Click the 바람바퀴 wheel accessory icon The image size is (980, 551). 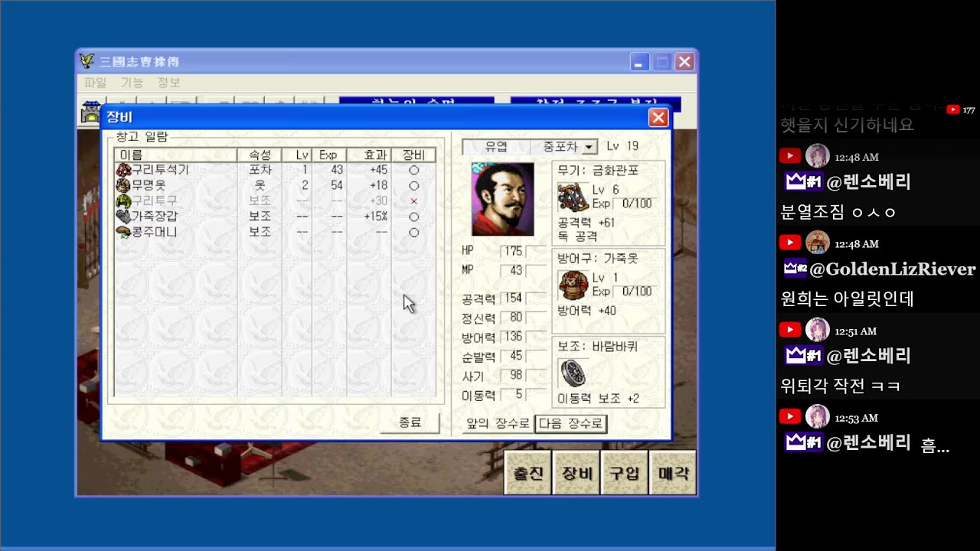click(573, 373)
